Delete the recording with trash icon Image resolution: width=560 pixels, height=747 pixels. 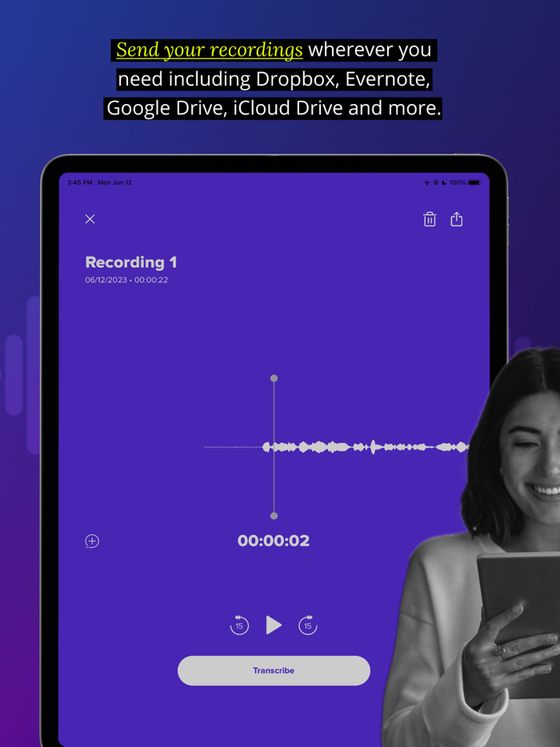click(430, 219)
